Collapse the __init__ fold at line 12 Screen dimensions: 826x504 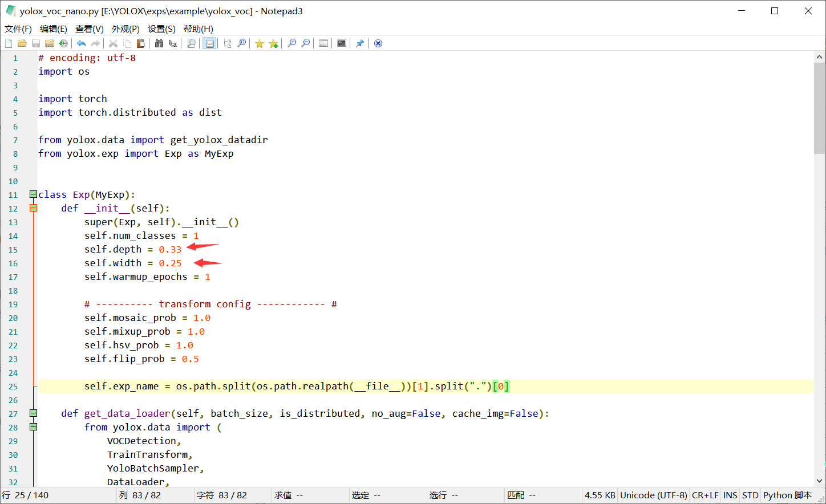coord(33,208)
